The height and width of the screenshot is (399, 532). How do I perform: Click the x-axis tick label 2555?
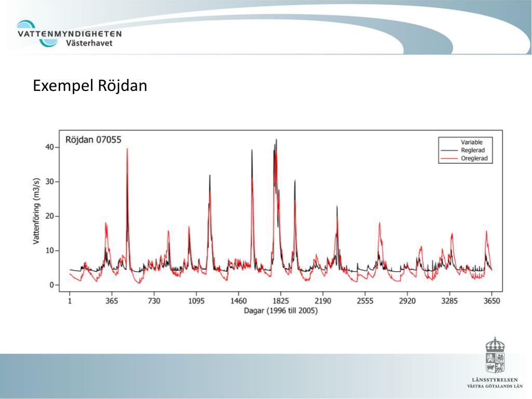365,301
